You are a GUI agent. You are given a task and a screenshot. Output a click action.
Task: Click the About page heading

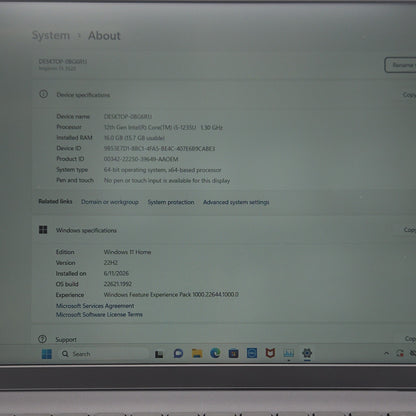click(x=104, y=36)
